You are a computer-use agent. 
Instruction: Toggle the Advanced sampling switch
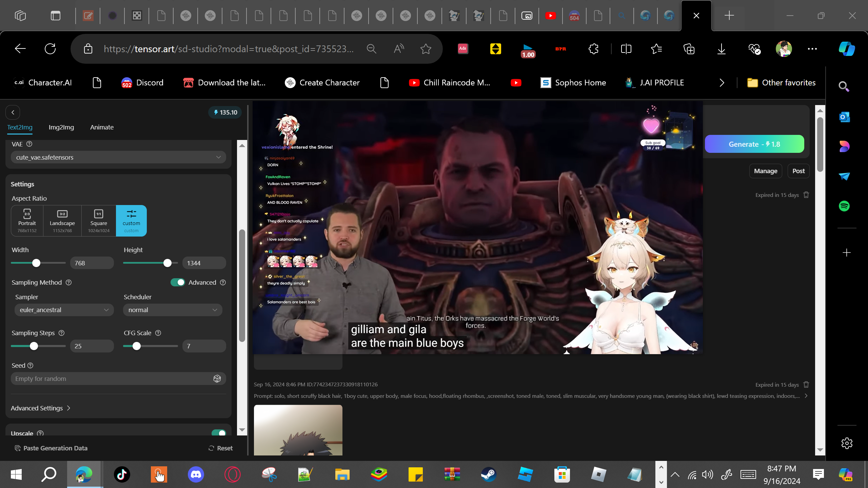click(178, 282)
